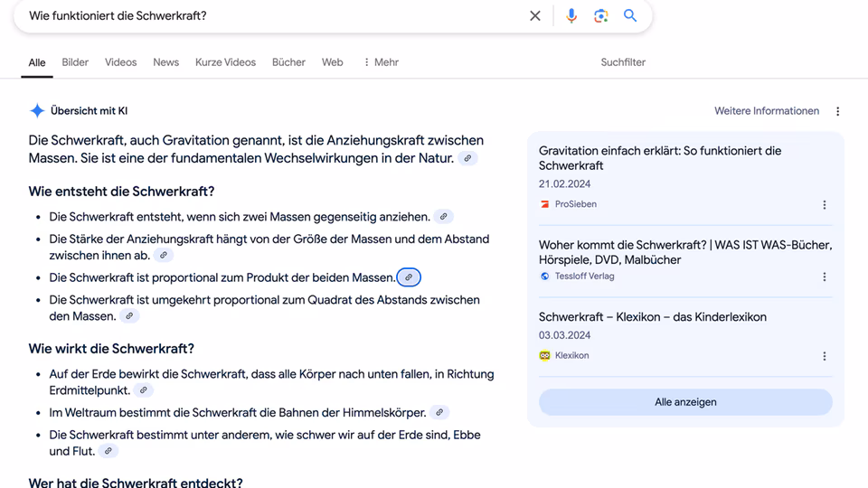The width and height of the screenshot is (868, 488).
Task: Click highlighted source link after 'Produkt der beiden Massen'
Action: [409, 277]
